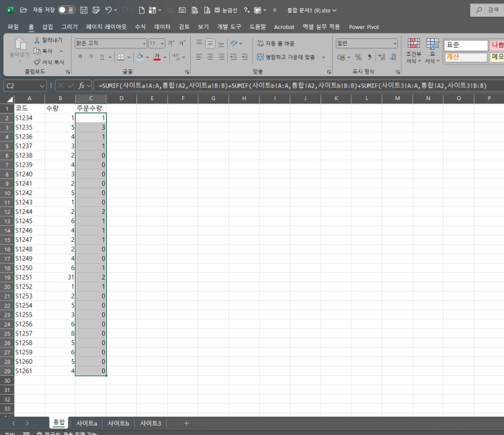Click the percent style icon
Viewport: 504px width, 435px height.
[x=358, y=57]
